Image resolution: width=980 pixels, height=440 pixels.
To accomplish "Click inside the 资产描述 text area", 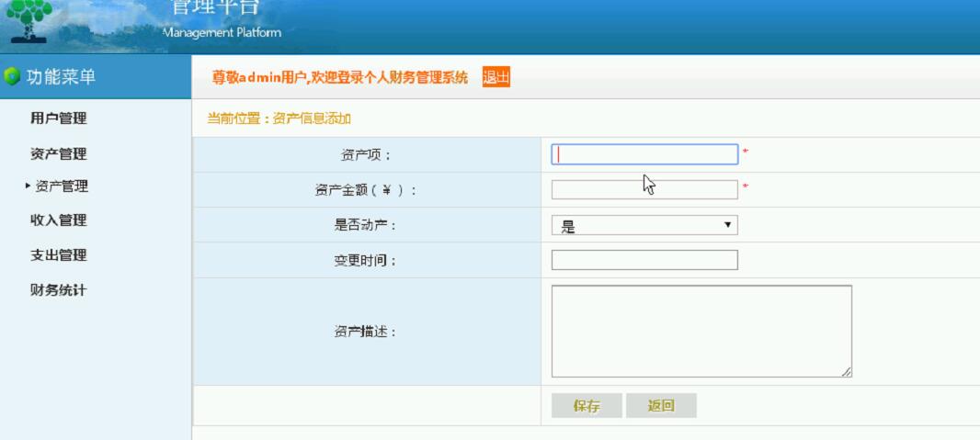I will pyautogui.click(x=701, y=332).
